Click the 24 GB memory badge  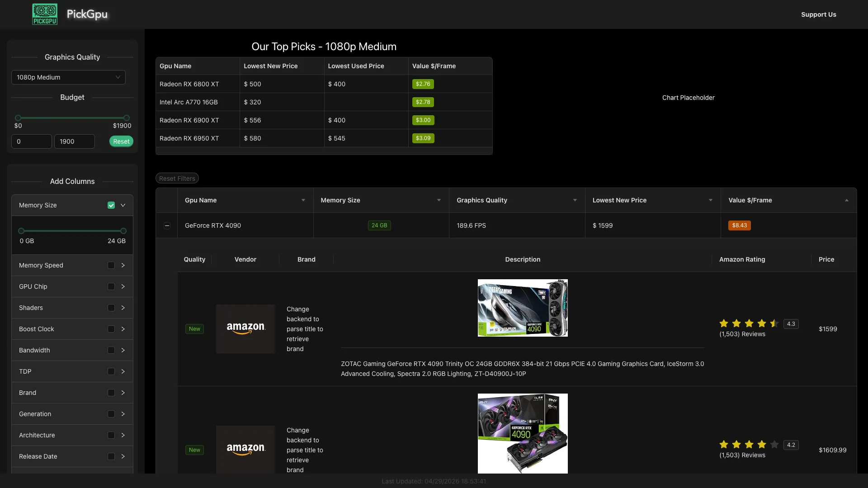(379, 225)
